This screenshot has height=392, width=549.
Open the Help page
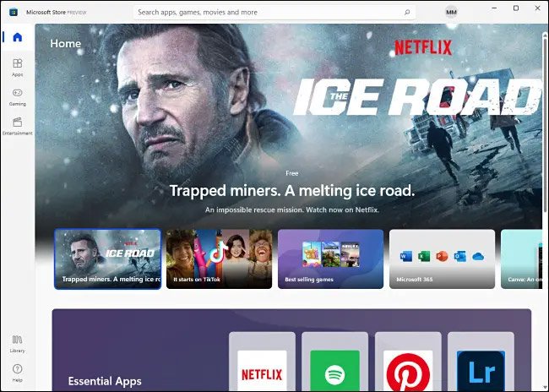click(17, 372)
